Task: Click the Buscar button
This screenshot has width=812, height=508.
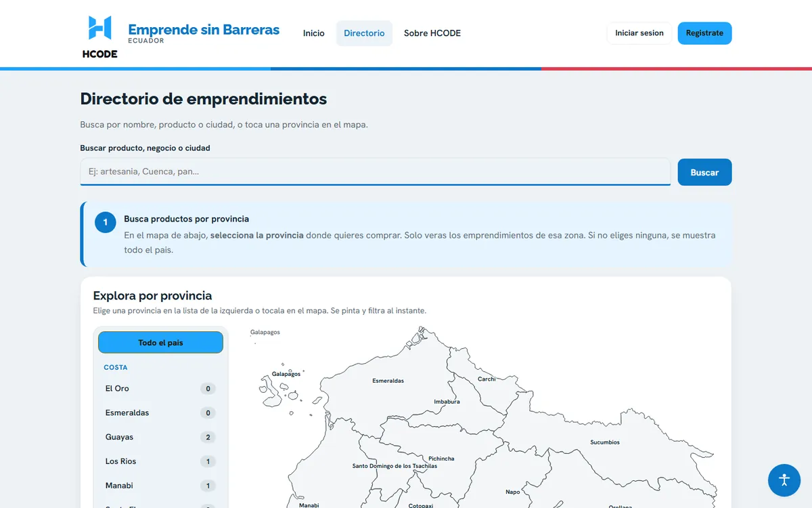Action: click(x=704, y=172)
